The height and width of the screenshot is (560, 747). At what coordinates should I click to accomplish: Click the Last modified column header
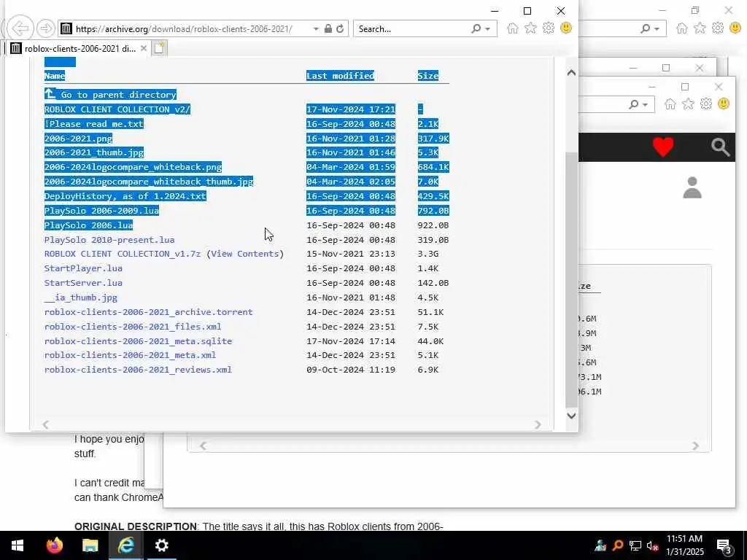[x=340, y=75]
